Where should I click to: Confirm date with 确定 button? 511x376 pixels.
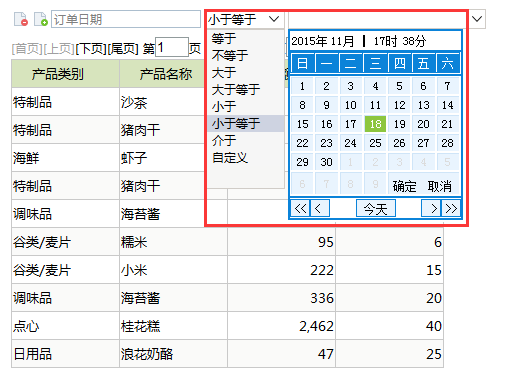tap(404, 186)
